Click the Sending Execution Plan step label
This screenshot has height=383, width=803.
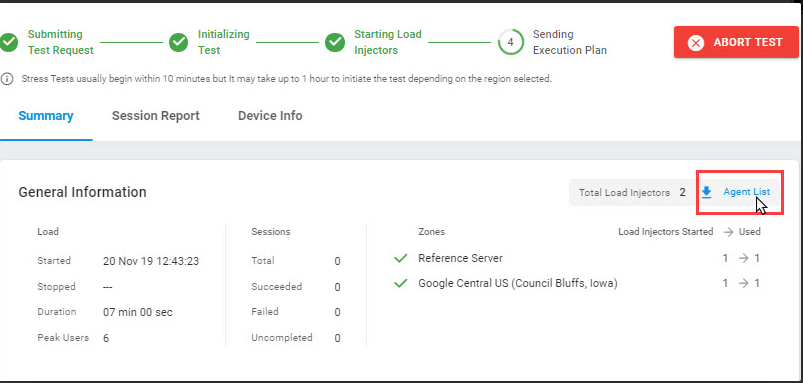coord(569,42)
